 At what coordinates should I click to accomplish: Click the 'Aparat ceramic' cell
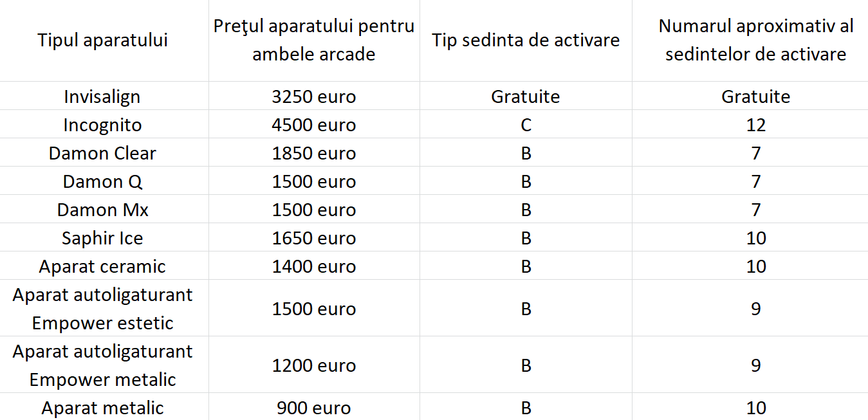[102, 266]
